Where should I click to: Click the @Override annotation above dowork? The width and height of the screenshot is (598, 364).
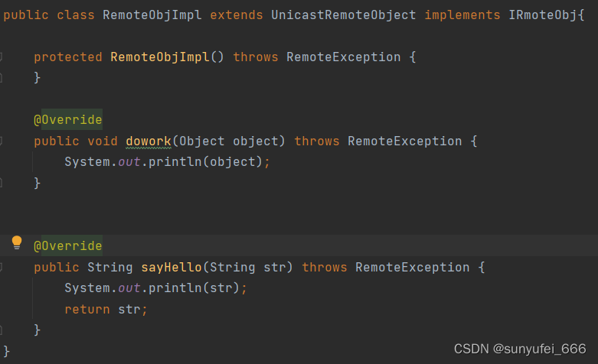(68, 119)
